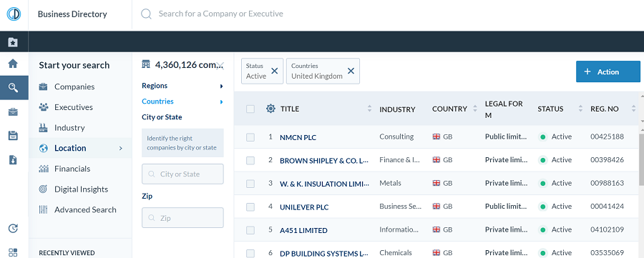Open NMCN PLC company link

point(298,137)
